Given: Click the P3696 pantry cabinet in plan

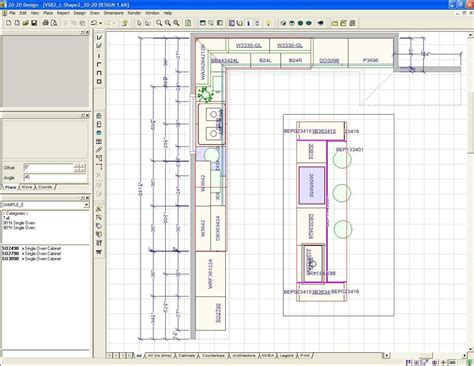Looking at the screenshot, I should pos(370,53).
